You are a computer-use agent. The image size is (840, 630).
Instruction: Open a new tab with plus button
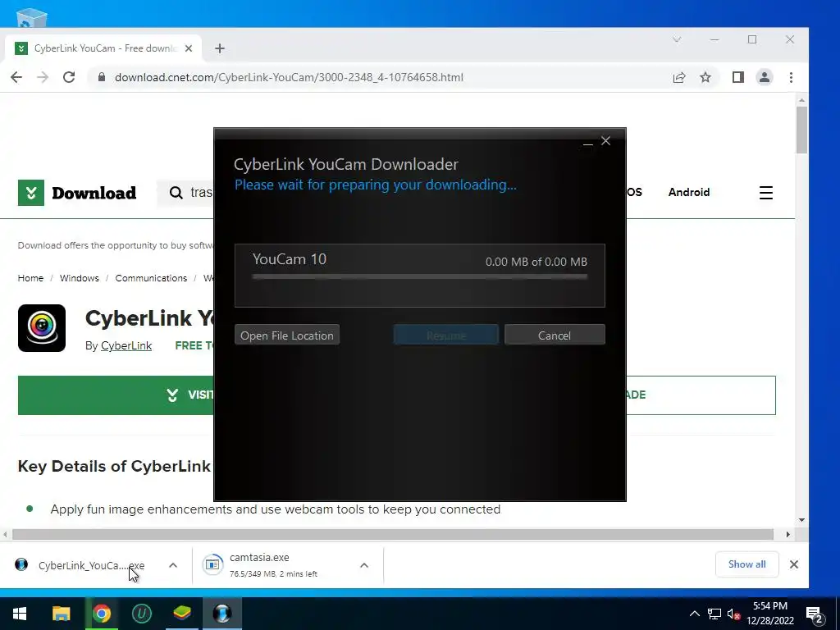[x=220, y=48]
